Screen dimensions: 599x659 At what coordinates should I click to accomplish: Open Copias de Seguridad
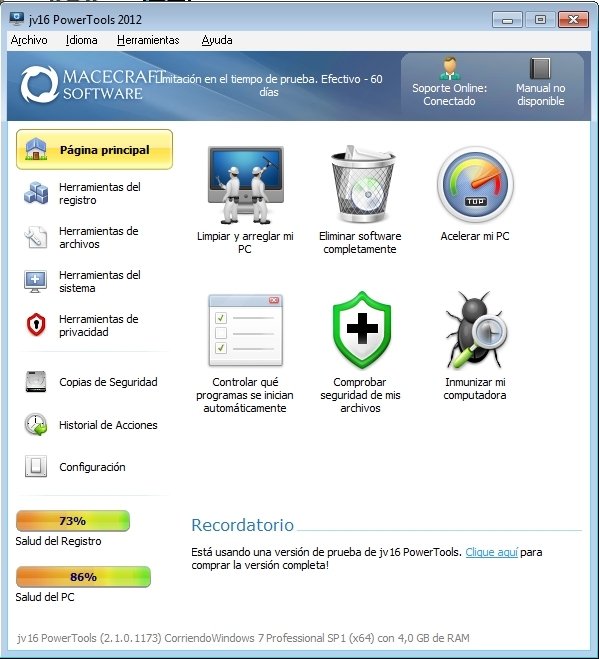108,382
